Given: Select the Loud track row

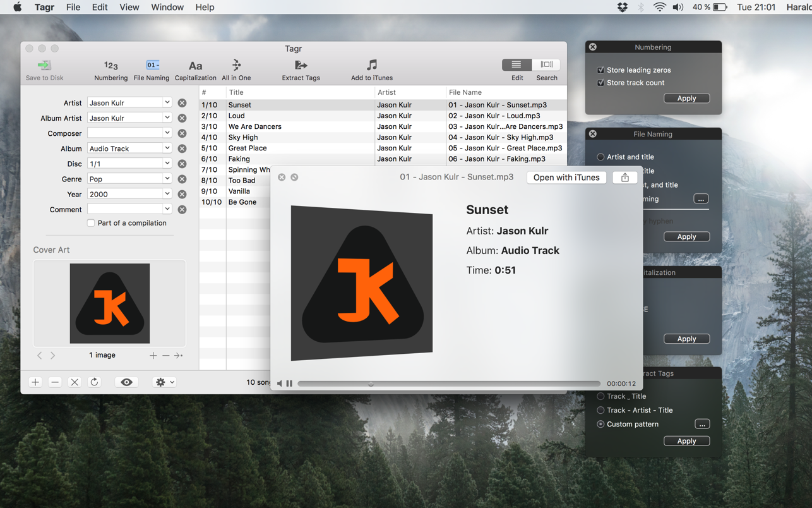Looking at the screenshot, I should (383, 116).
